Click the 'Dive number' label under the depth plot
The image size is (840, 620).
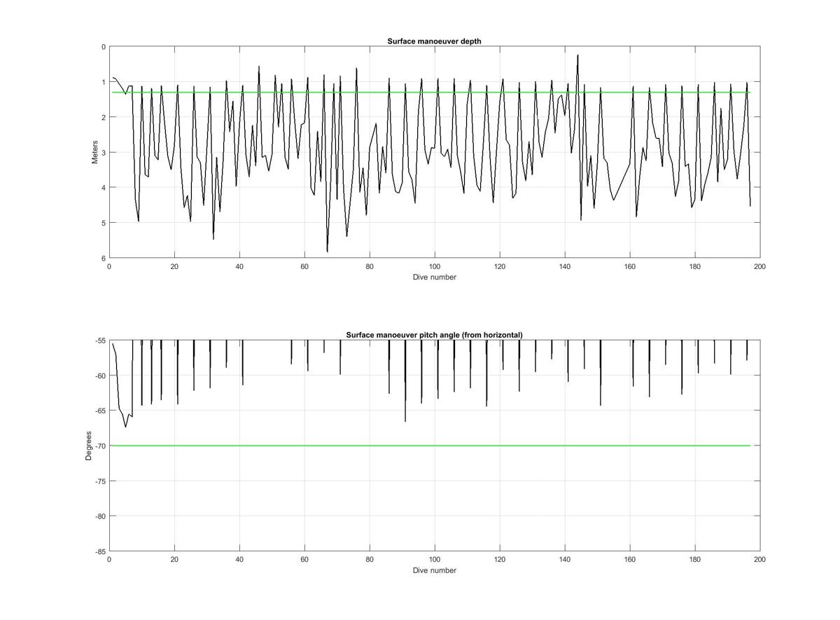point(434,277)
